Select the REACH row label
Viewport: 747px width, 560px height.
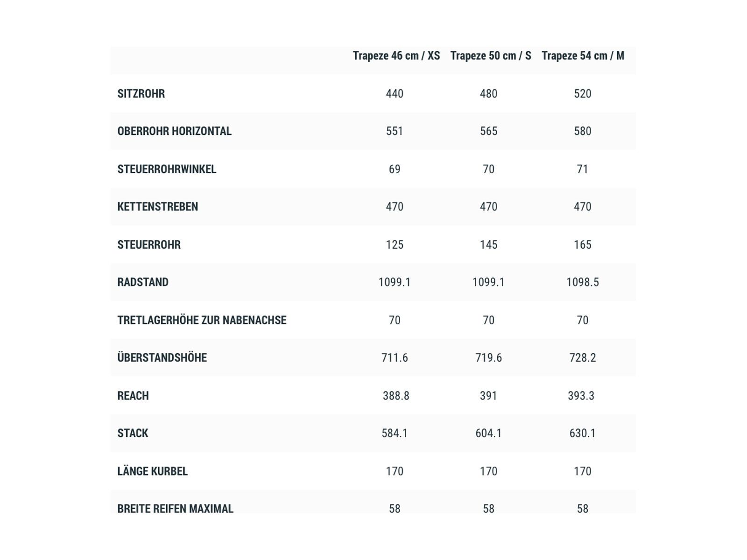(133, 396)
